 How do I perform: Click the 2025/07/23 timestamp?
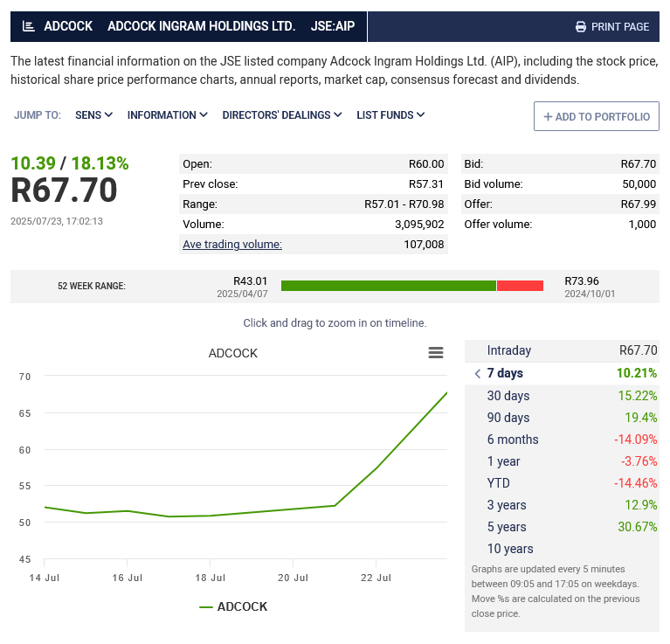coord(57,221)
